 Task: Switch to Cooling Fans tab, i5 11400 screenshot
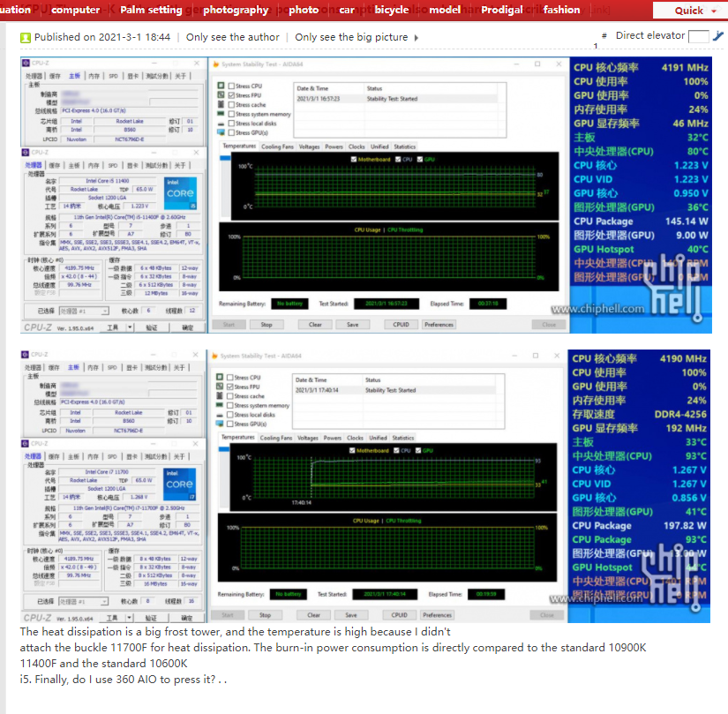277,147
